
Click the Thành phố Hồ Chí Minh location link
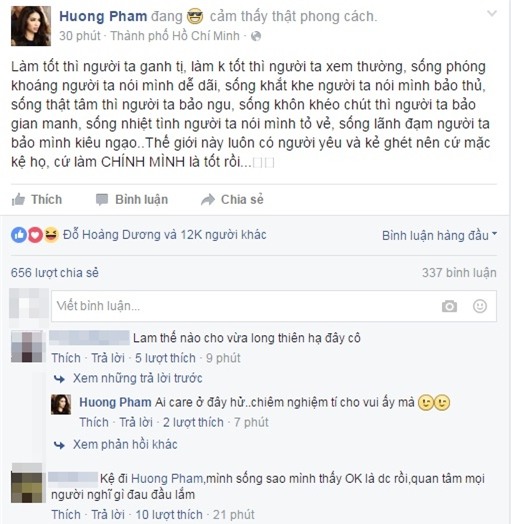175,36
